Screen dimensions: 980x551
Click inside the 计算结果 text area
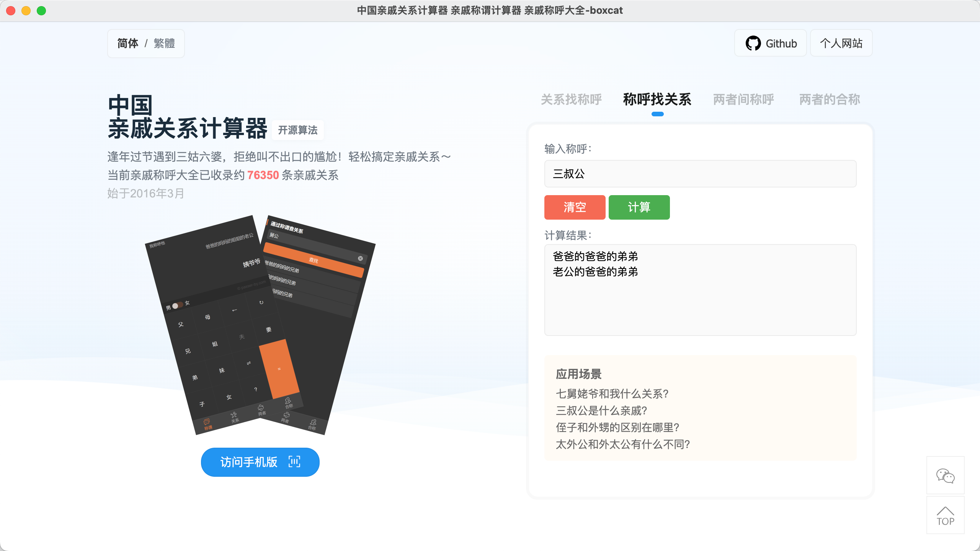coord(700,290)
